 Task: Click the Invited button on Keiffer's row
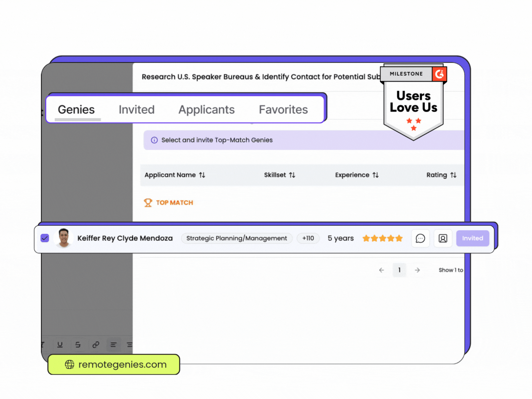click(x=472, y=238)
